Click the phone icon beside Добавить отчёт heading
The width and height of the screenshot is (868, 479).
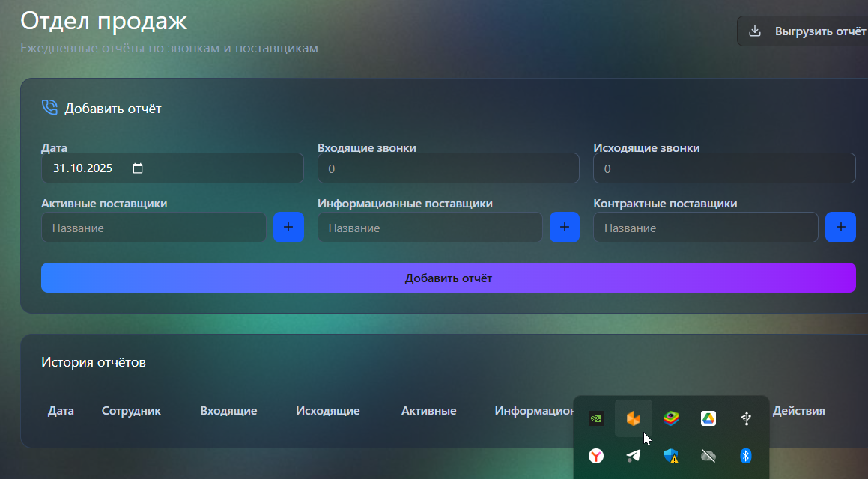point(50,107)
